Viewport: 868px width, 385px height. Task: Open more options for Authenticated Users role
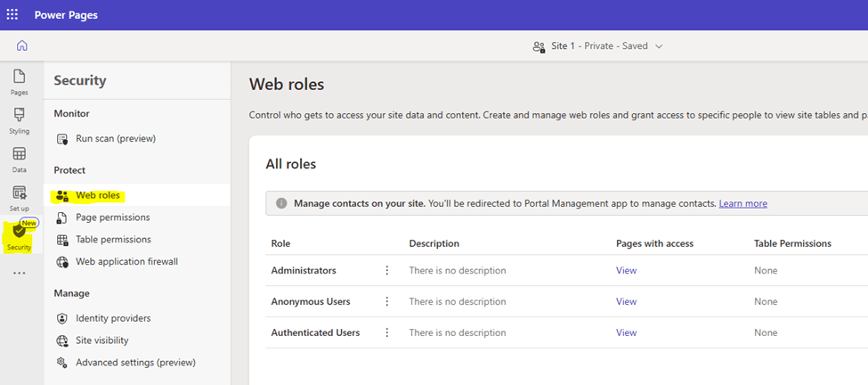(386, 333)
